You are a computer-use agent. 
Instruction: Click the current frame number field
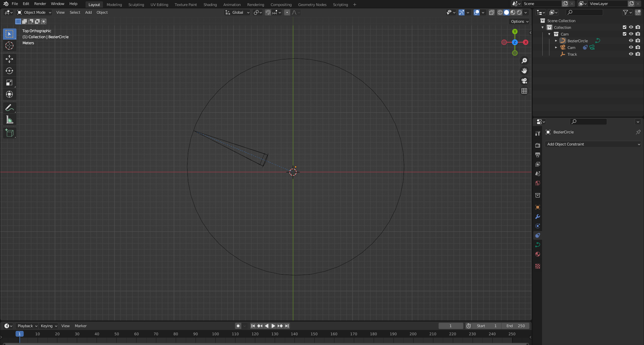[x=450, y=326]
